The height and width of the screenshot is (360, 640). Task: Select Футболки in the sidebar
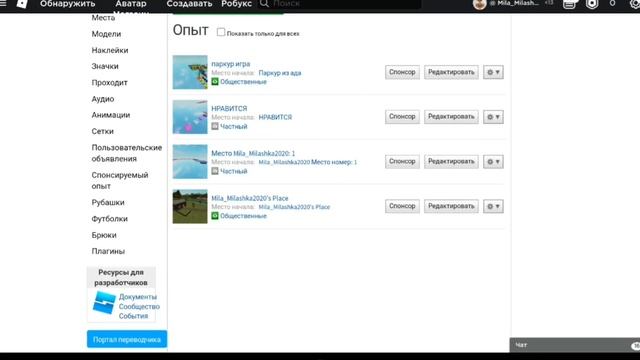click(x=109, y=219)
